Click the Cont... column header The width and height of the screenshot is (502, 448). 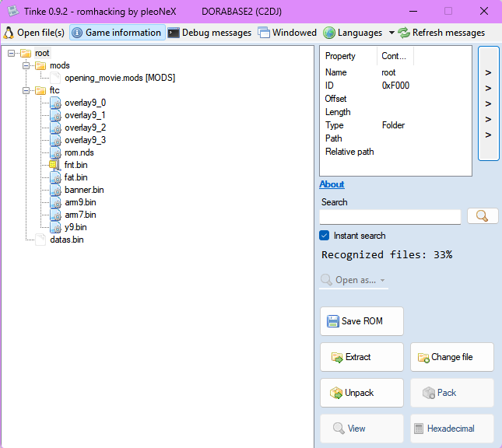pyautogui.click(x=395, y=56)
